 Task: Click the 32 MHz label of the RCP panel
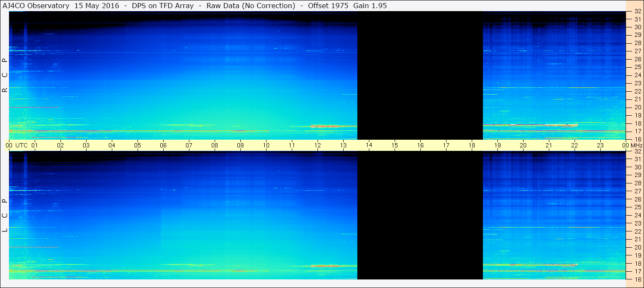pyautogui.click(x=637, y=12)
